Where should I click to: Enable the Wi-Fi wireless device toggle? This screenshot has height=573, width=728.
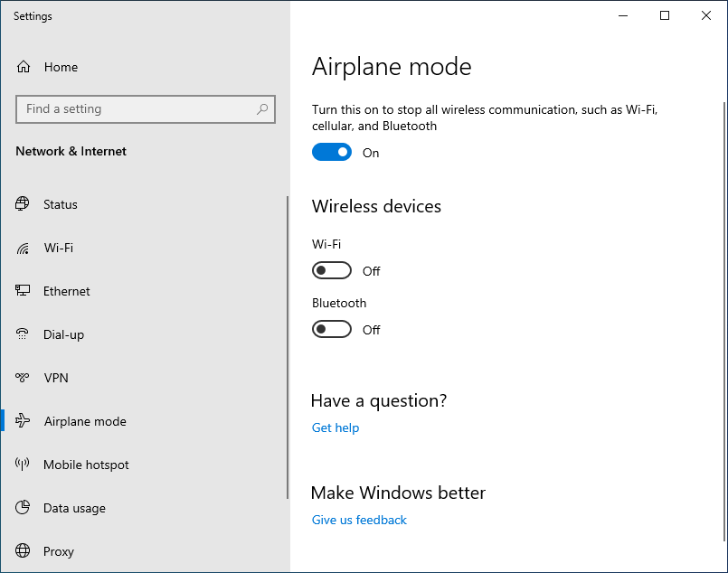click(332, 270)
